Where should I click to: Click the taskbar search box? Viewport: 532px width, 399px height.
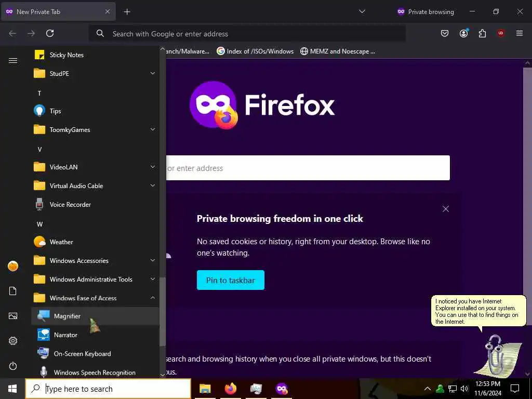click(108, 389)
